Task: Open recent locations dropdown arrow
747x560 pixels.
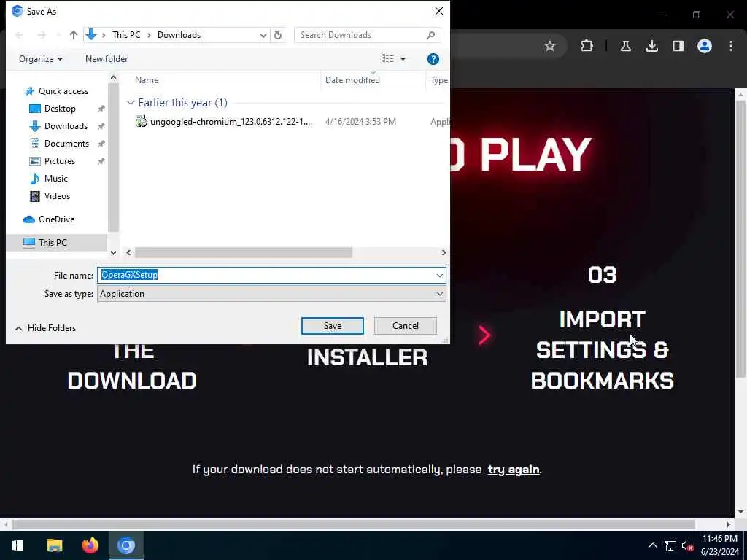Action: point(58,35)
